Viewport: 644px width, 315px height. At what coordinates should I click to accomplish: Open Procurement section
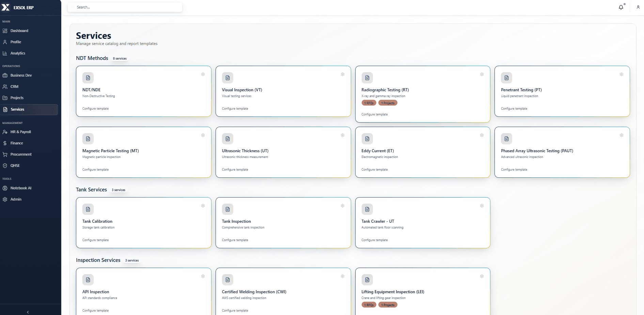pos(29,154)
